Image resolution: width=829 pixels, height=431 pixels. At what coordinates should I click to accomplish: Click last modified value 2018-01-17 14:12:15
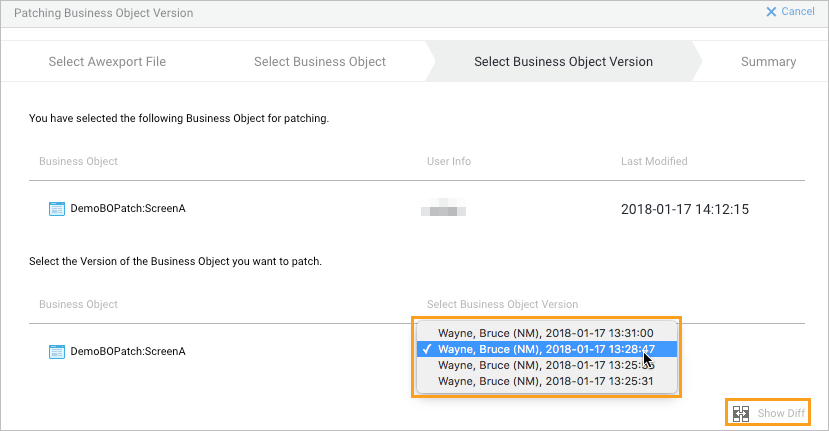click(x=685, y=209)
